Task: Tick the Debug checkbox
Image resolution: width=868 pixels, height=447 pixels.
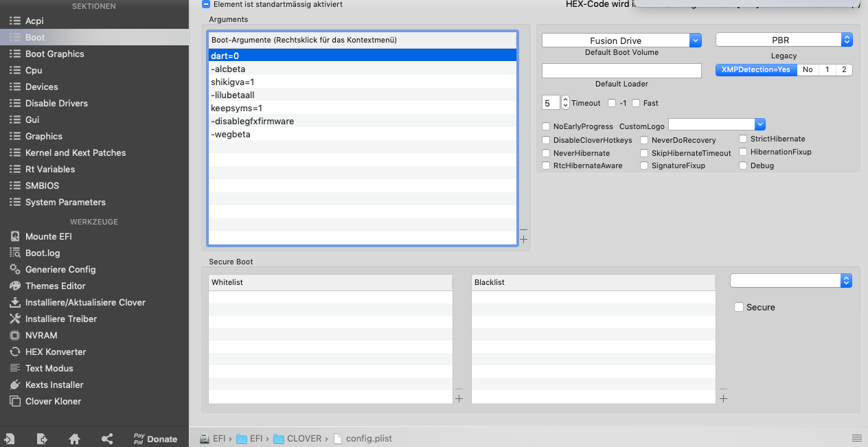Action: coord(743,165)
